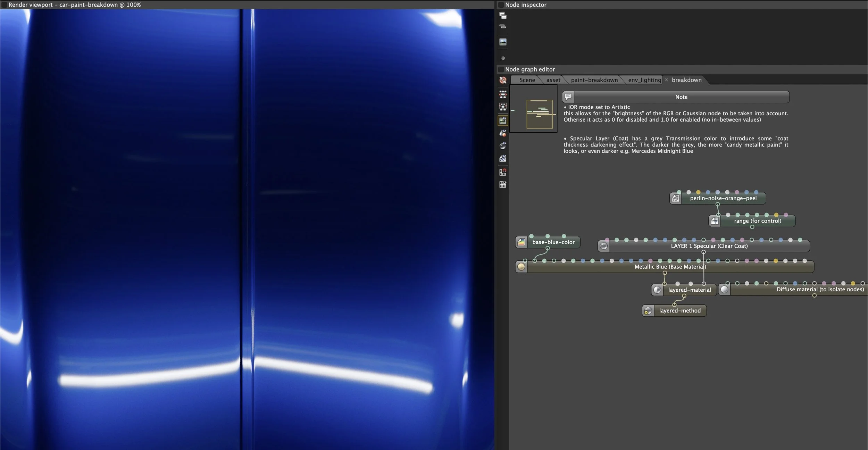Viewport: 868px width, 450px height.
Task: Click the landscape image icon in Node inspector
Action: 503,42
